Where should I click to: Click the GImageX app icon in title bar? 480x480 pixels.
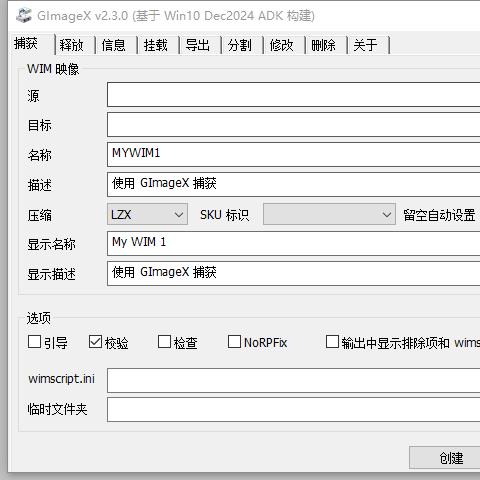click(x=24, y=15)
